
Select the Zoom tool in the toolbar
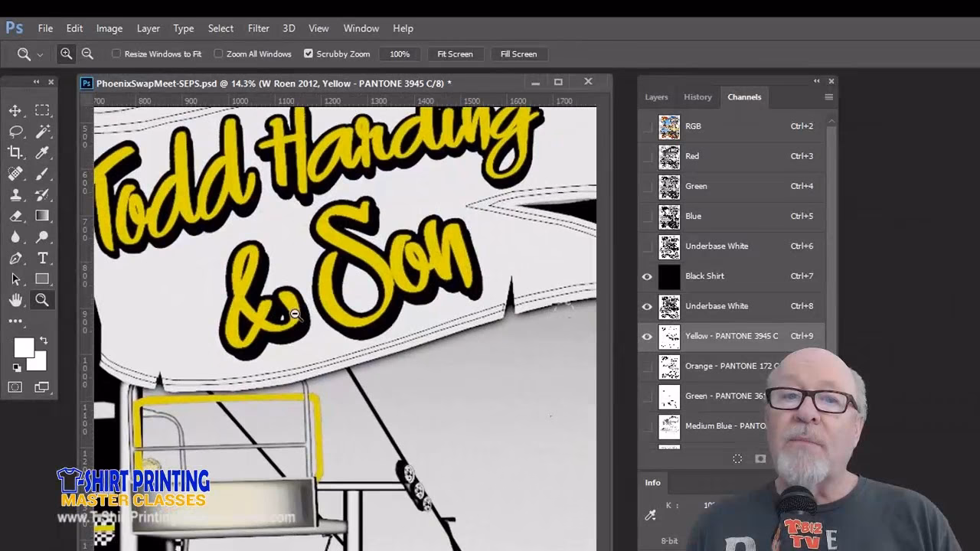coord(42,300)
